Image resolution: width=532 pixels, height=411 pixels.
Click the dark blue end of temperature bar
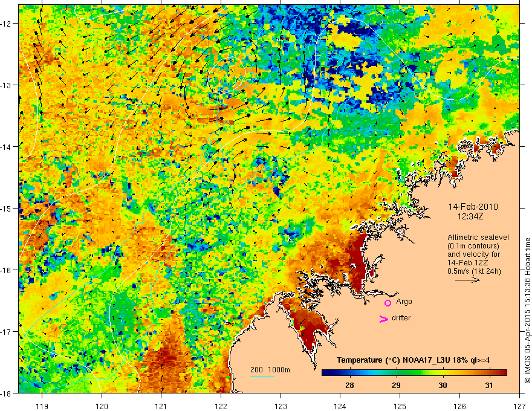point(326,373)
